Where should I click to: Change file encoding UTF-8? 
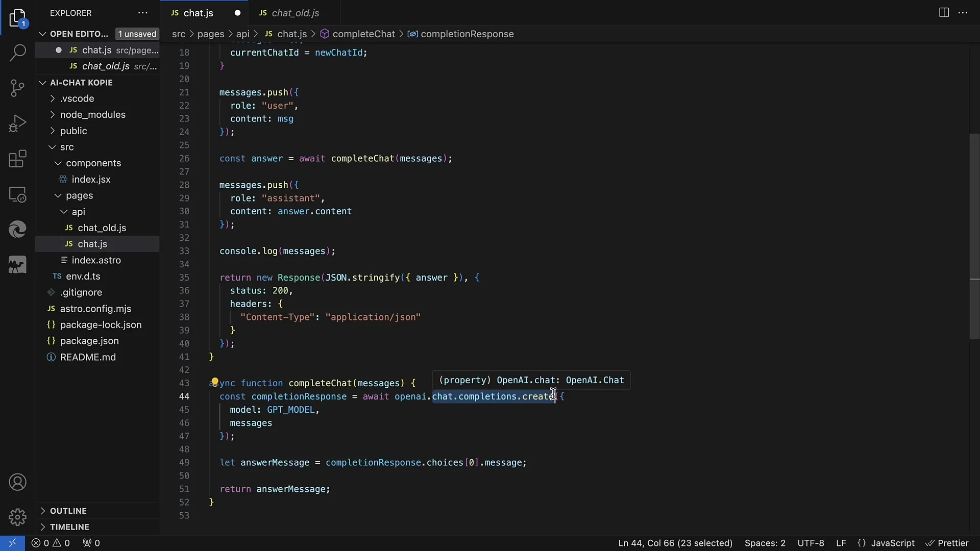click(811, 543)
